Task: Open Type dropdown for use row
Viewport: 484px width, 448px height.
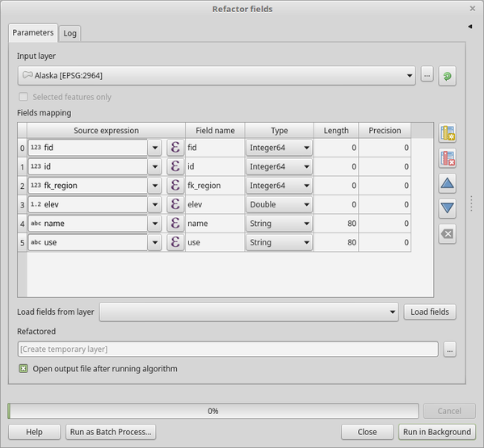Action: [x=279, y=243]
